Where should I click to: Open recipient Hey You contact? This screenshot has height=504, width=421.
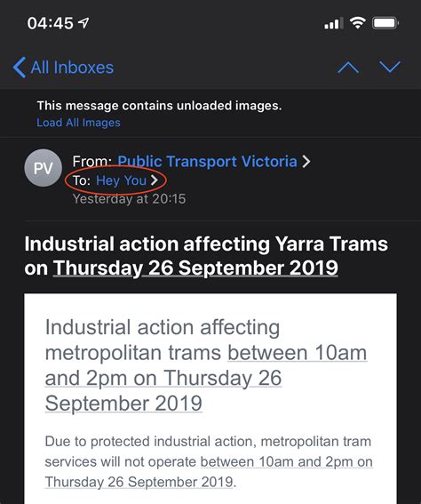121,180
